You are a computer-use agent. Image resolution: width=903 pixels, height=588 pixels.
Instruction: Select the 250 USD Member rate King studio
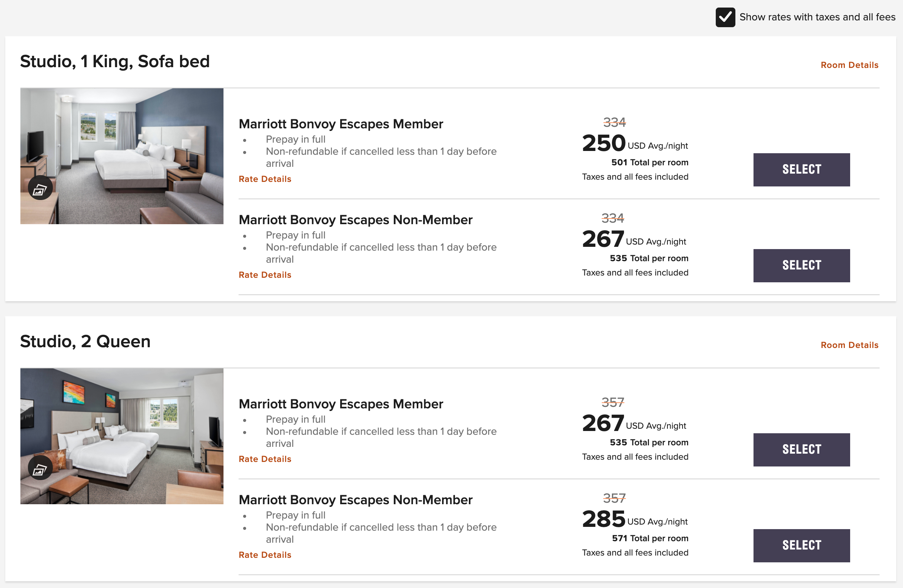click(x=801, y=170)
